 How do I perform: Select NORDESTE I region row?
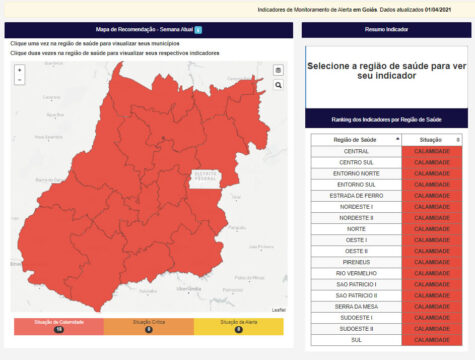(x=386, y=207)
